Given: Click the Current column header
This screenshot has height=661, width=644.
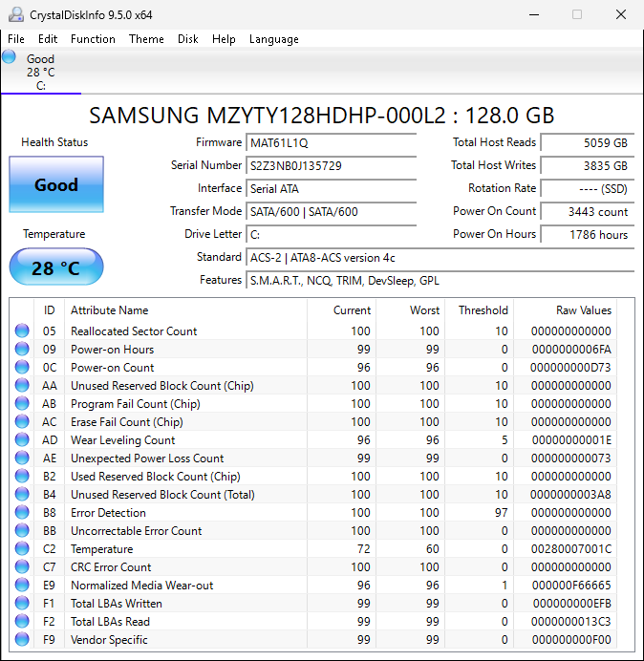Looking at the screenshot, I should [x=341, y=310].
